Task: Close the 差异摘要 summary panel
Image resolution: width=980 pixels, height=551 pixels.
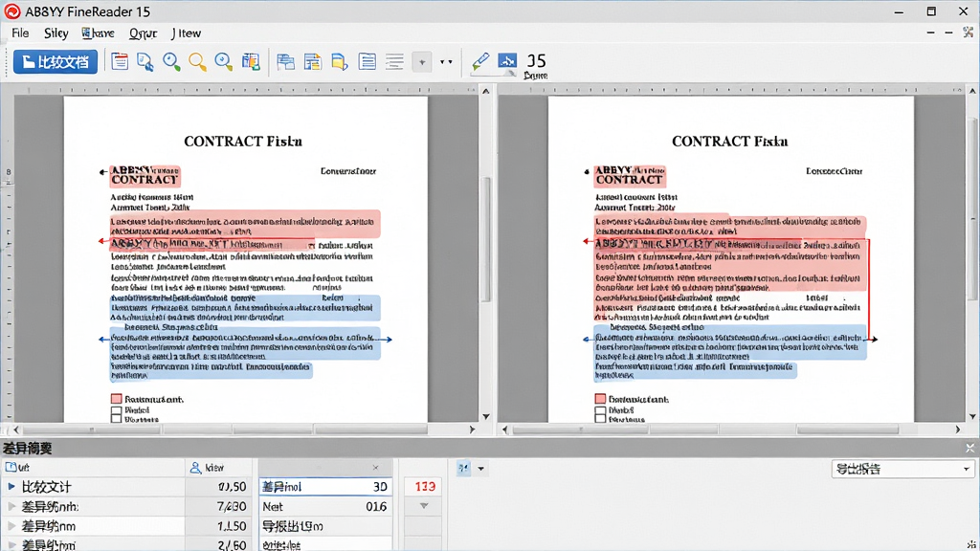Action: [x=969, y=448]
